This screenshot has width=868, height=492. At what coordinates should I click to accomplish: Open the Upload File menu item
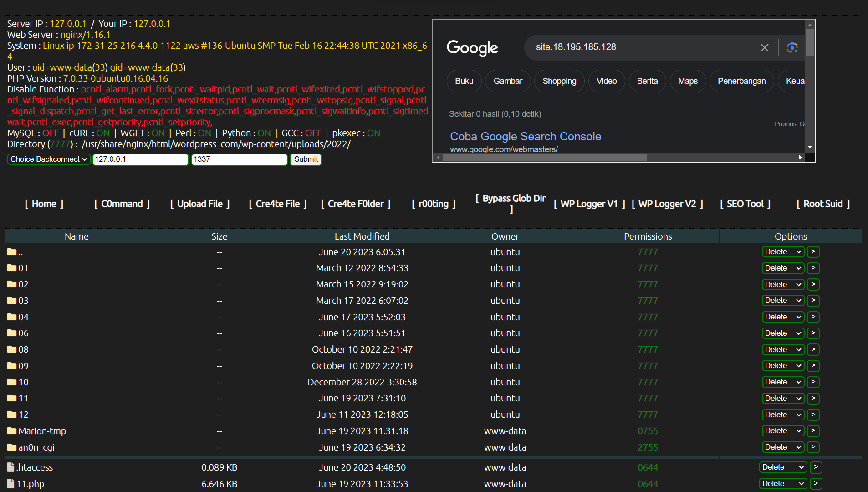tap(199, 204)
